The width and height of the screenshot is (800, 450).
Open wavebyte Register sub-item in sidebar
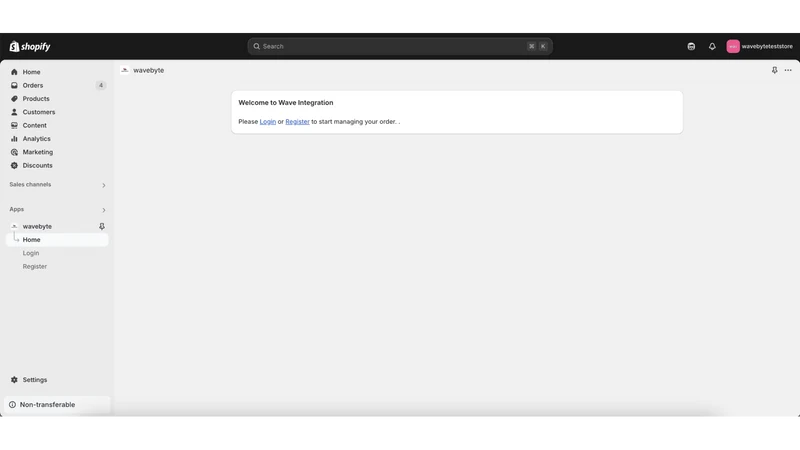35,266
